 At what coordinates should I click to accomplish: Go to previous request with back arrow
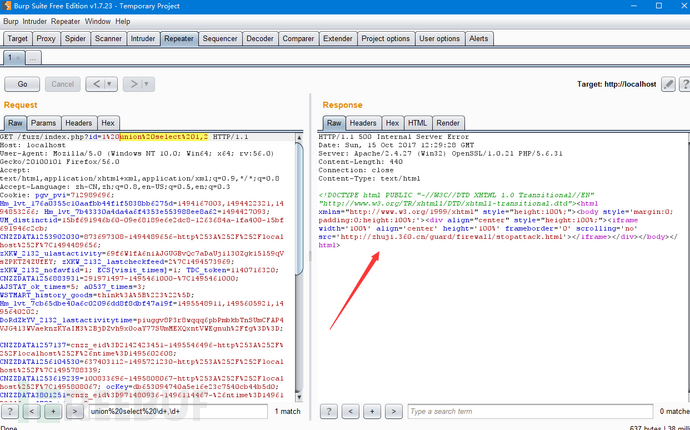[96, 84]
